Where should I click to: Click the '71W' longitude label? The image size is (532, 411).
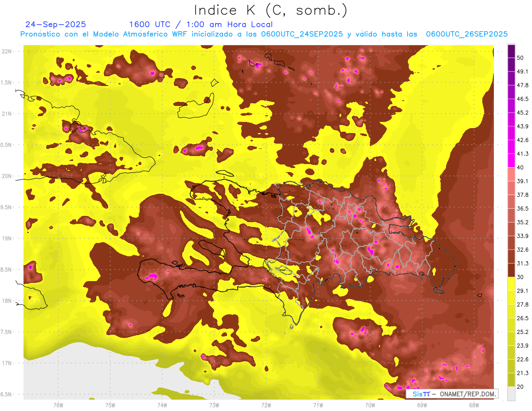tap(318, 405)
